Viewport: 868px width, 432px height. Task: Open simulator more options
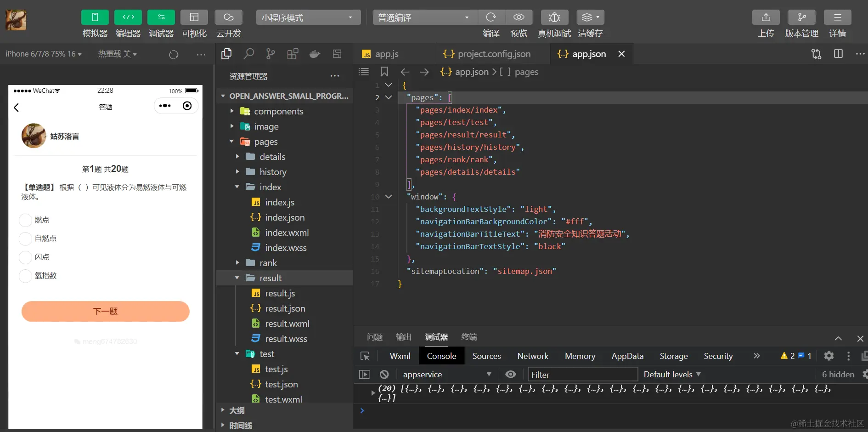click(x=201, y=54)
